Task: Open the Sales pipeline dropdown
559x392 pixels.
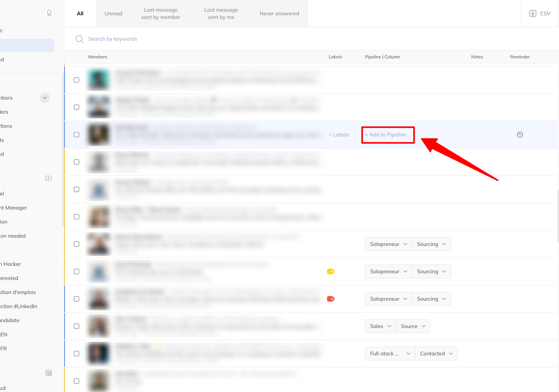Action: tap(380, 326)
